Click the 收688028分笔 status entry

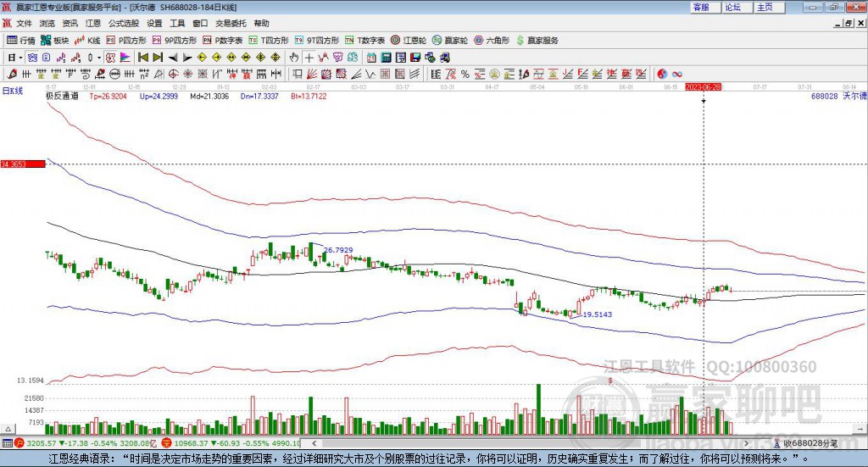pos(806,443)
